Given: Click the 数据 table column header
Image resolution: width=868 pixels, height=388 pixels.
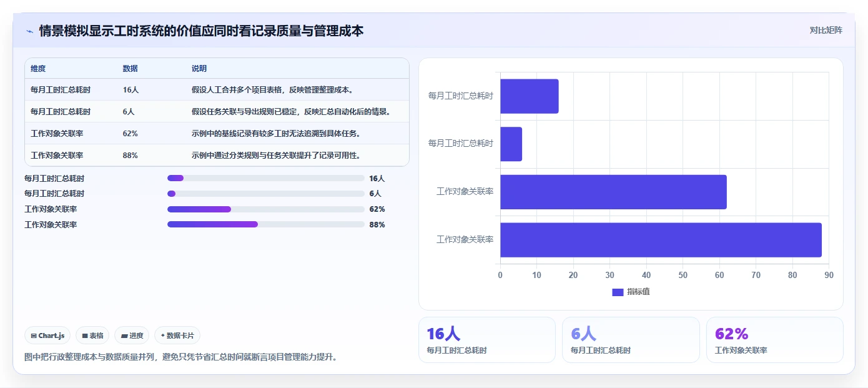Looking at the screenshot, I should pos(131,69).
